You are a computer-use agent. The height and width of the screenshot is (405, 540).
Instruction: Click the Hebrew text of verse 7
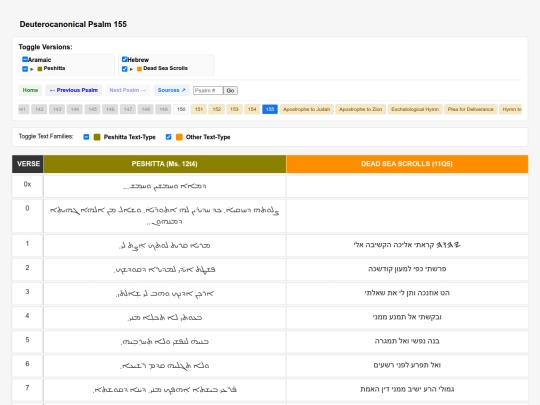(x=407, y=389)
